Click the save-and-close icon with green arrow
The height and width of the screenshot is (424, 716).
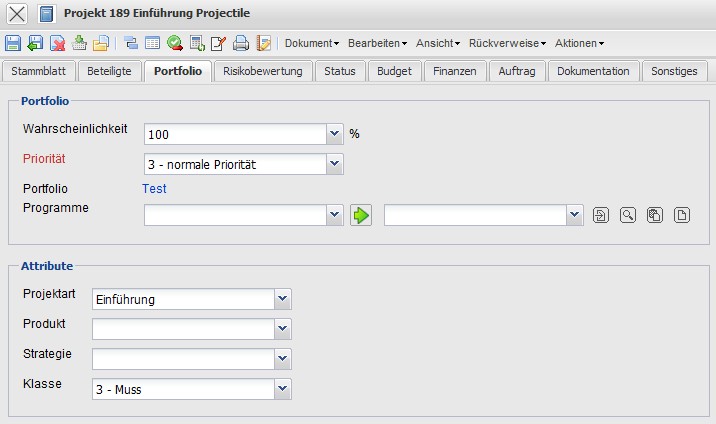[x=35, y=43]
